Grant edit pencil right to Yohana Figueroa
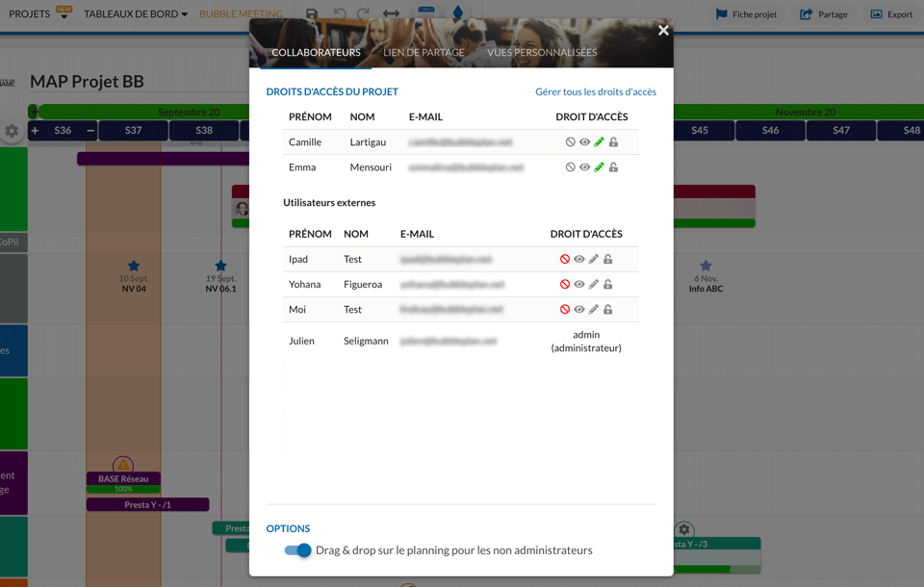The image size is (924, 587). 594,284
